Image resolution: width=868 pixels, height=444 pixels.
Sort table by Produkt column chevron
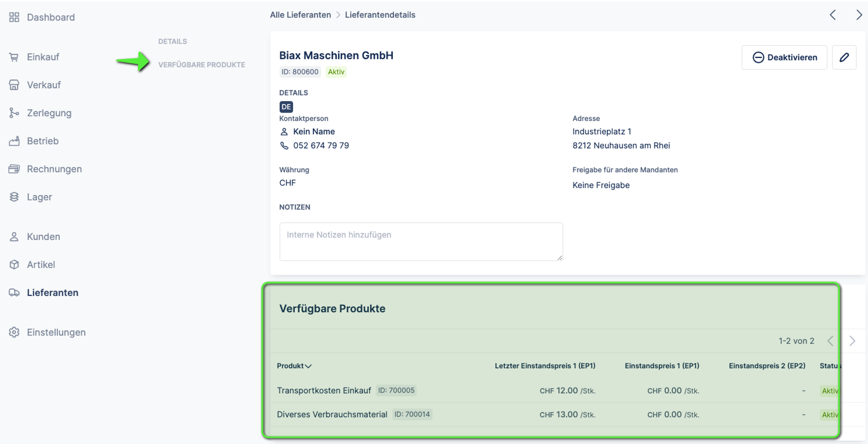308,366
